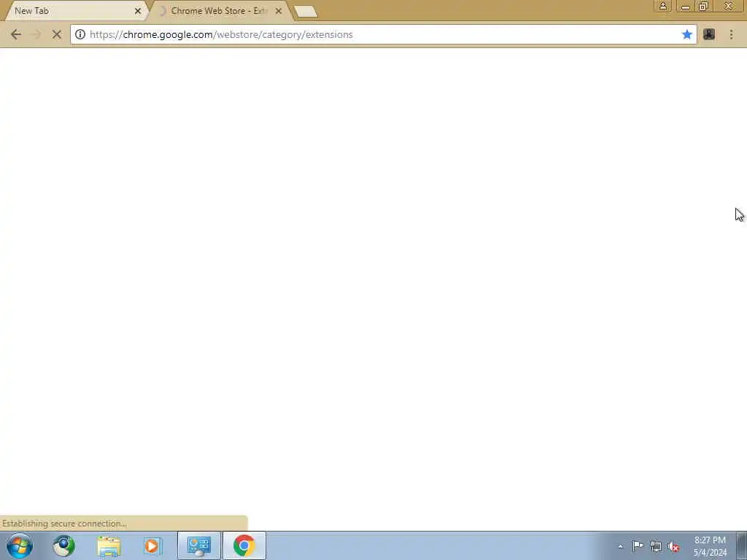Image resolution: width=747 pixels, height=560 pixels.
Task: Open Chrome's three-dot menu
Action: click(x=731, y=34)
